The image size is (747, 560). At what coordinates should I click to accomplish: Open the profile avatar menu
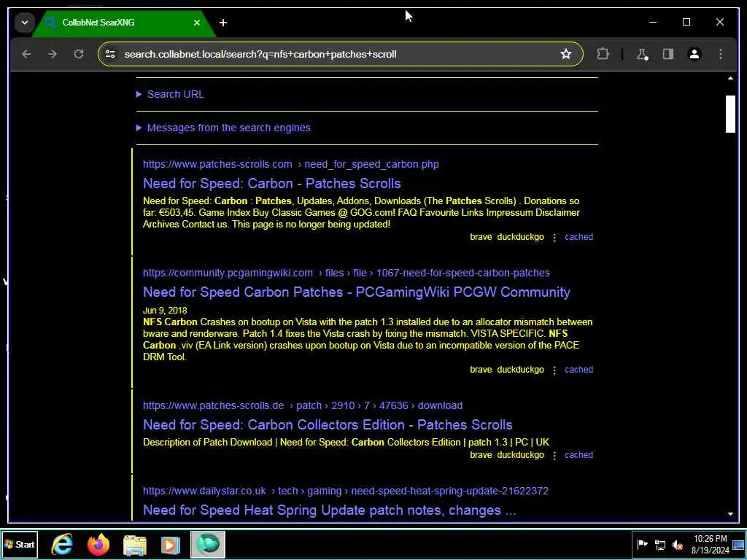click(694, 54)
